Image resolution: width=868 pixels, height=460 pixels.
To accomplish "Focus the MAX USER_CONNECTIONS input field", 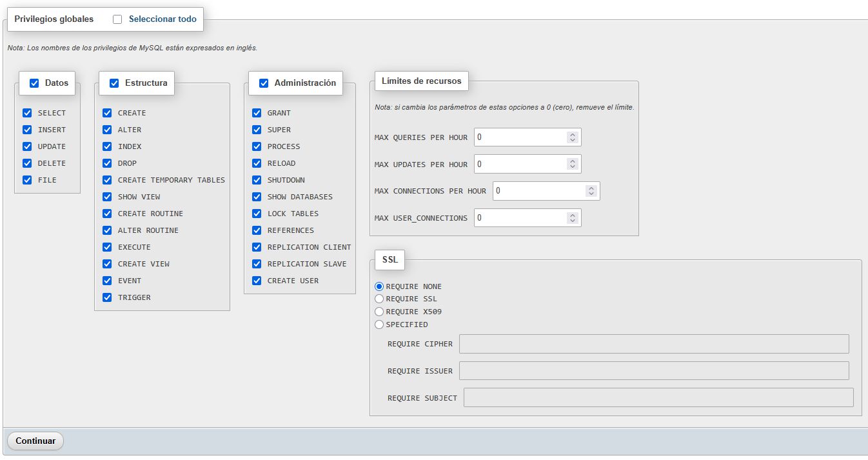I will 520,218.
